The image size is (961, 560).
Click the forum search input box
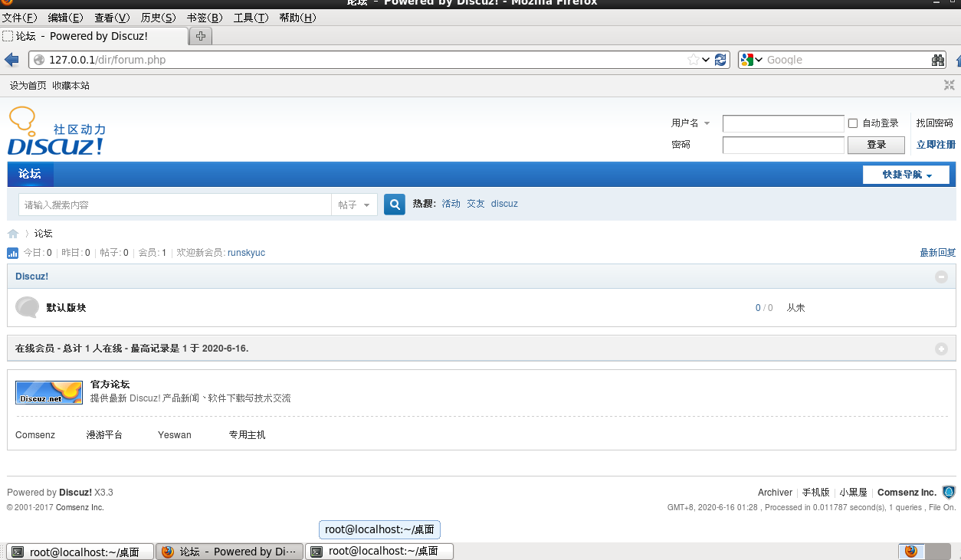click(x=175, y=205)
